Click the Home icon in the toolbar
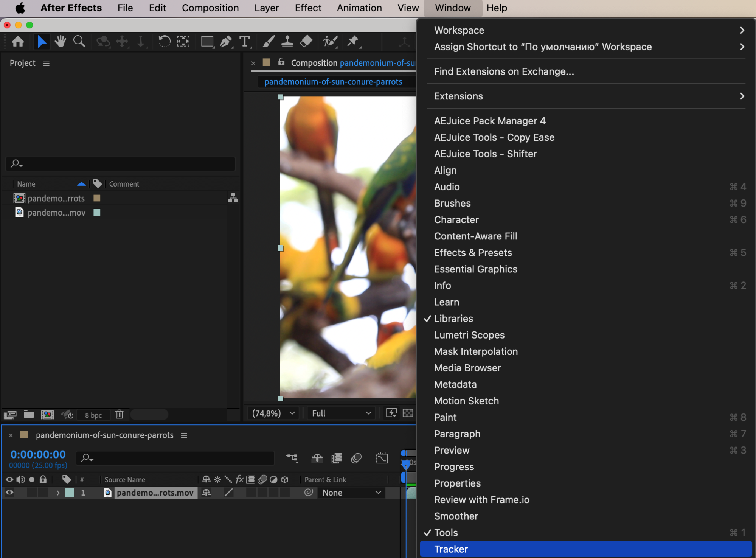The image size is (756, 558). pyautogui.click(x=18, y=41)
